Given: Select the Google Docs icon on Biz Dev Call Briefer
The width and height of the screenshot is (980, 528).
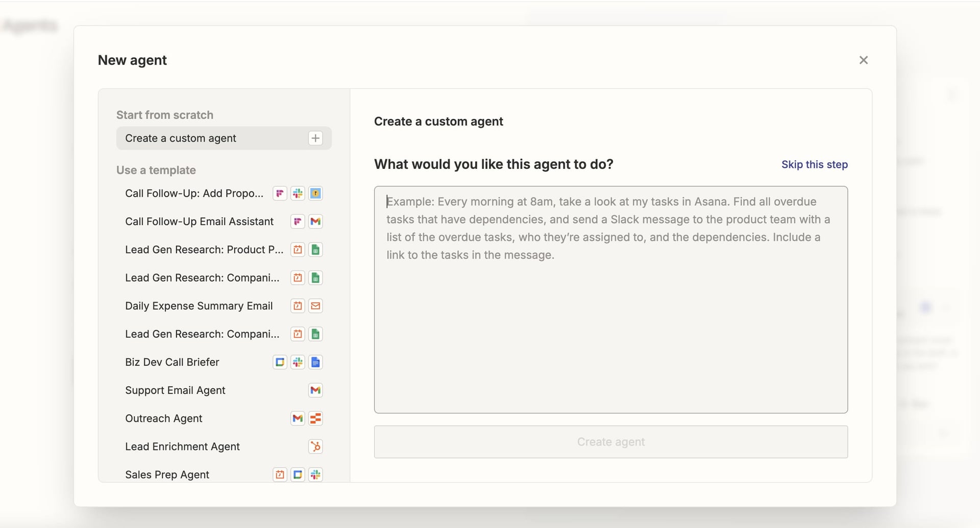Looking at the screenshot, I should coord(315,362).
